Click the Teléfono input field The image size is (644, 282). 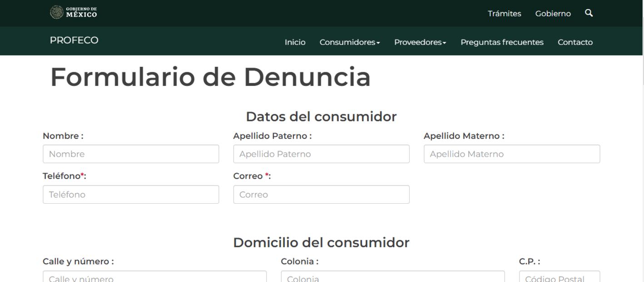(131, 195)
